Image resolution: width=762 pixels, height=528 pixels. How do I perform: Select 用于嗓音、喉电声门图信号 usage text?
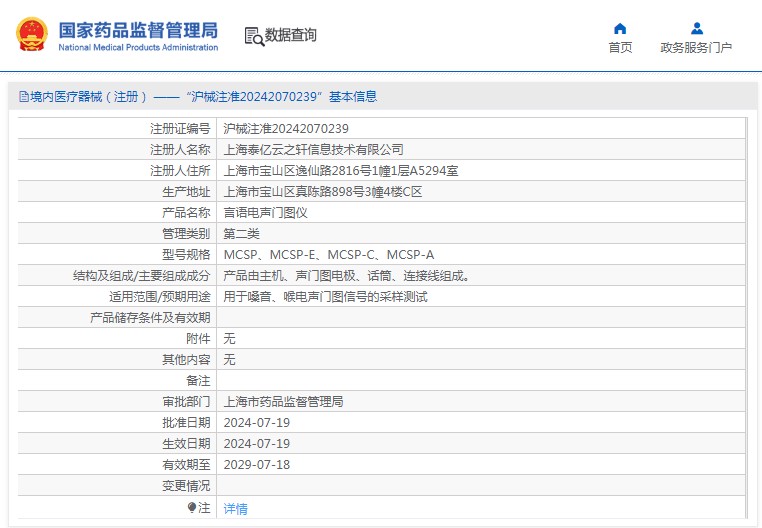click(x=325, y=297)
